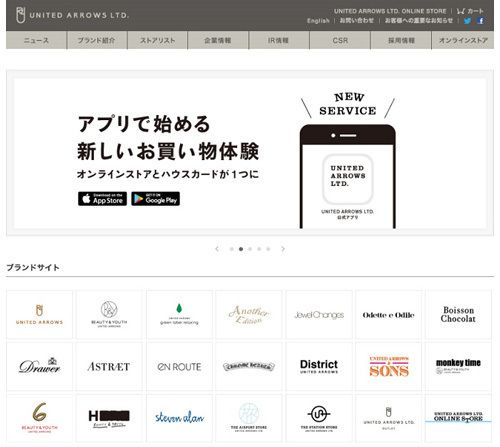
Task: Click the app banner phone illustration
Action: click(348, 176)
